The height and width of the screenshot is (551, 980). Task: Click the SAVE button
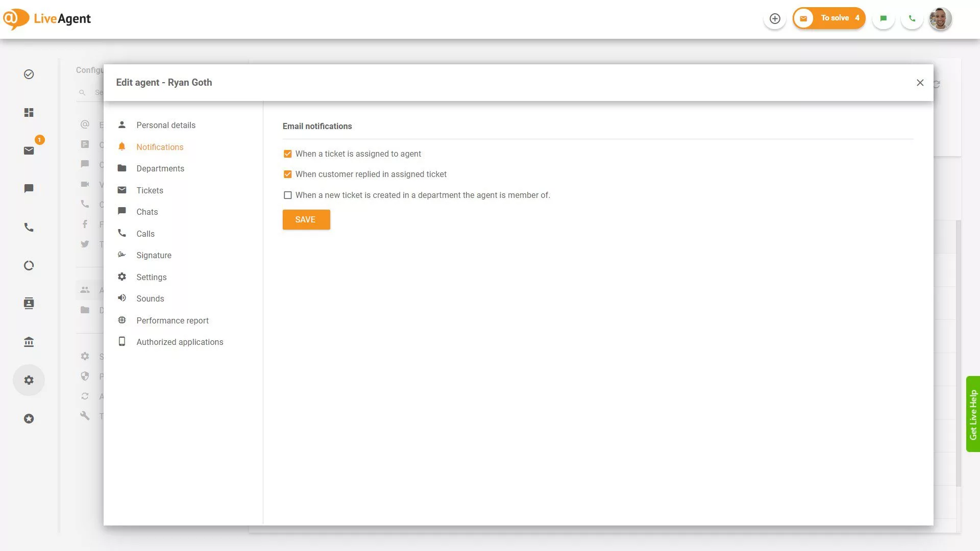click(306, 219)
